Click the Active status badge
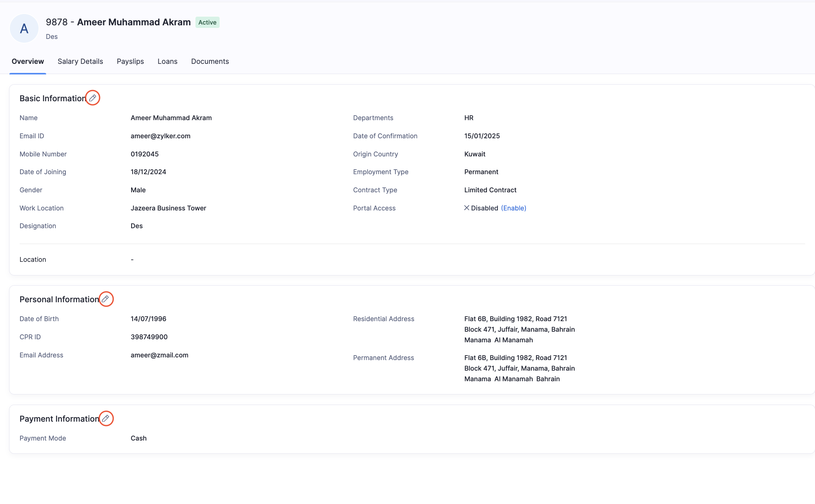This screenshot has width=815, height=504. tap(207, 23)
